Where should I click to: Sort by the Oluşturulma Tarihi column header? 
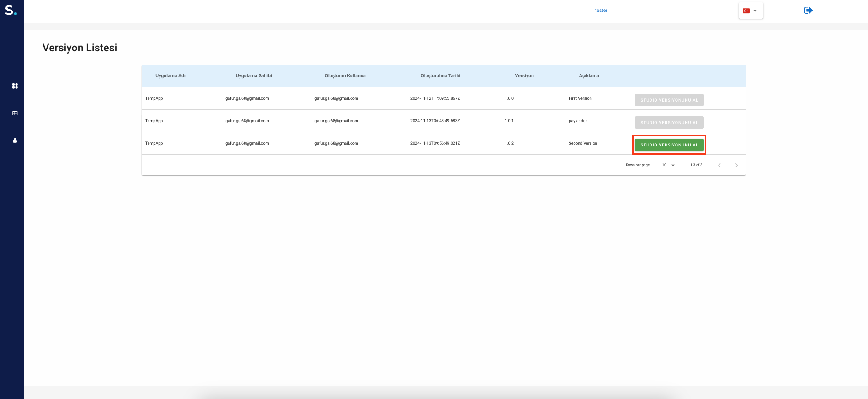pos(440,76)
